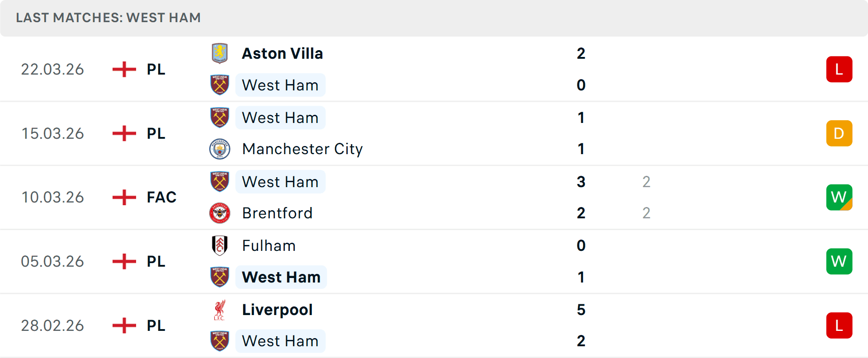868x358 pixels.
Task: Open the West Ham team page link
Action: tap(280, 85)
